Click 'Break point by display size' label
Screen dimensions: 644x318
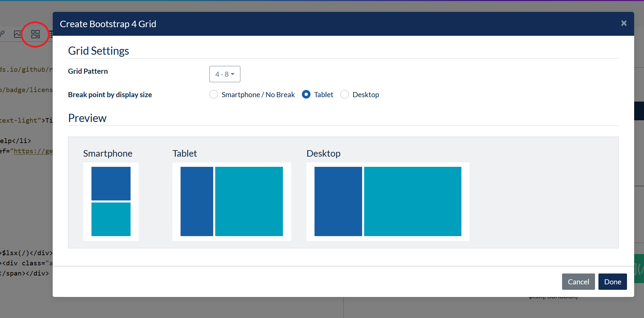coord(110,95)
